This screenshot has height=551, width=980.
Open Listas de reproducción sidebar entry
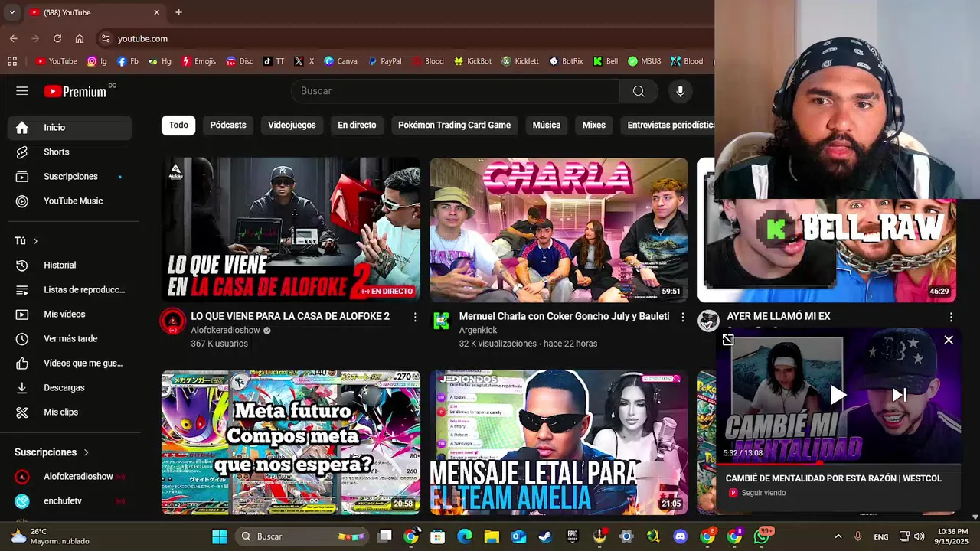coord(70,290)
